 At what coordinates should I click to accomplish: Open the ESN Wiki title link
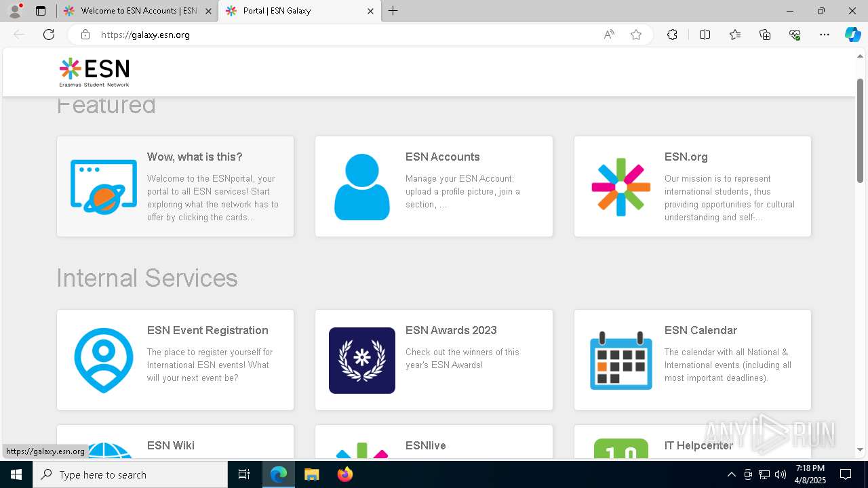[x=171, y=445]
